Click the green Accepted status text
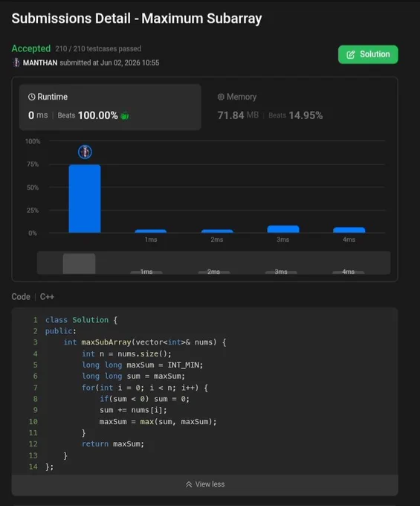This screenshot has width=420, height=506. pos(31,48)
